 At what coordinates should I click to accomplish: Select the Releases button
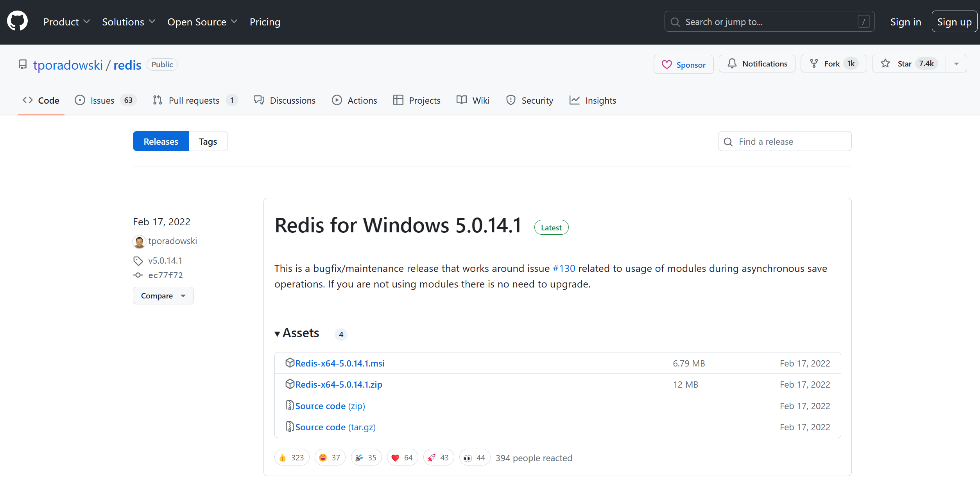click(x=161, y=141)
